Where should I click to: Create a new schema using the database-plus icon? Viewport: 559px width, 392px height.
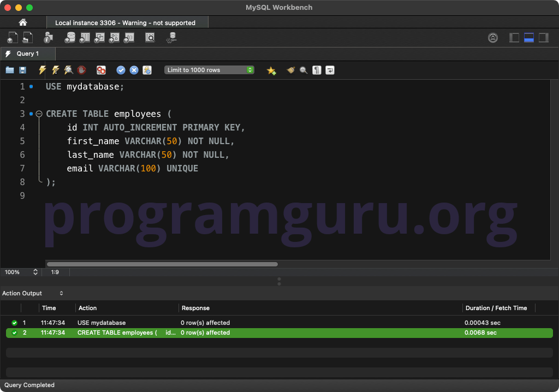coord(70,38)
